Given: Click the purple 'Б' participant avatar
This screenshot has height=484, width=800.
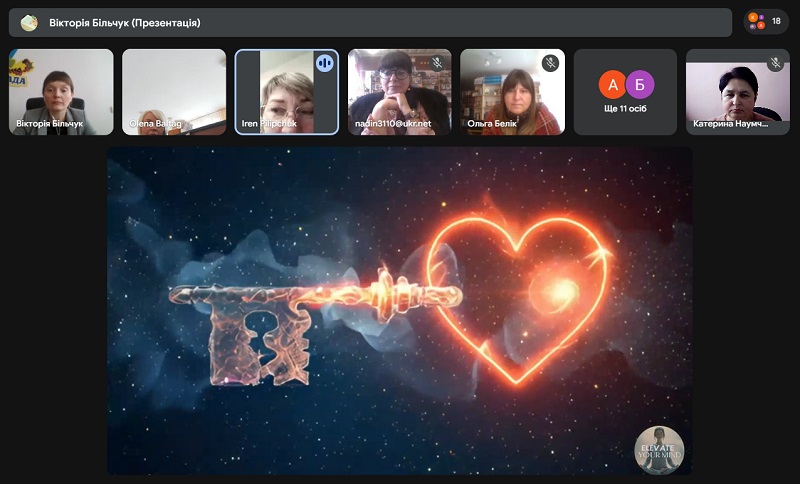Looking at the screenshot, I should click(639, 84).
